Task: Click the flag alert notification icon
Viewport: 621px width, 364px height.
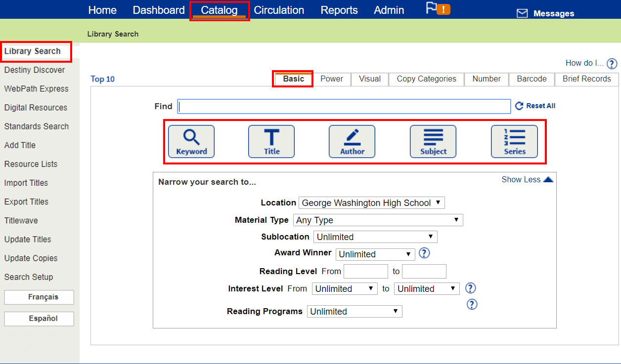Action: [x=438, y=8]
